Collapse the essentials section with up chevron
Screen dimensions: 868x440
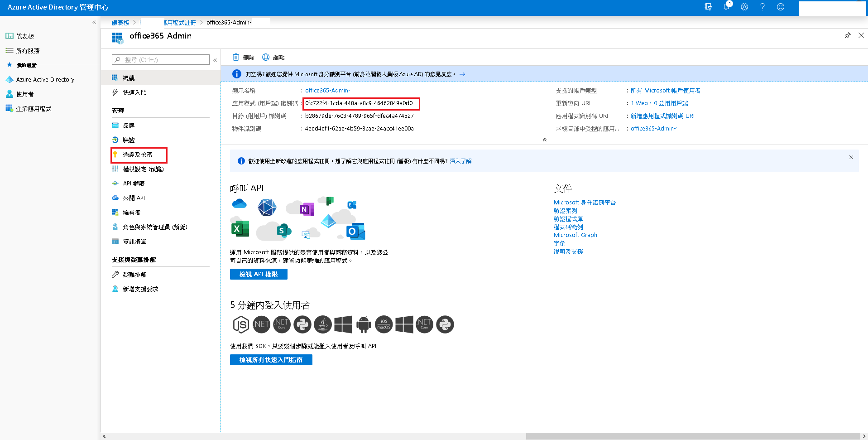coord(544,140)
